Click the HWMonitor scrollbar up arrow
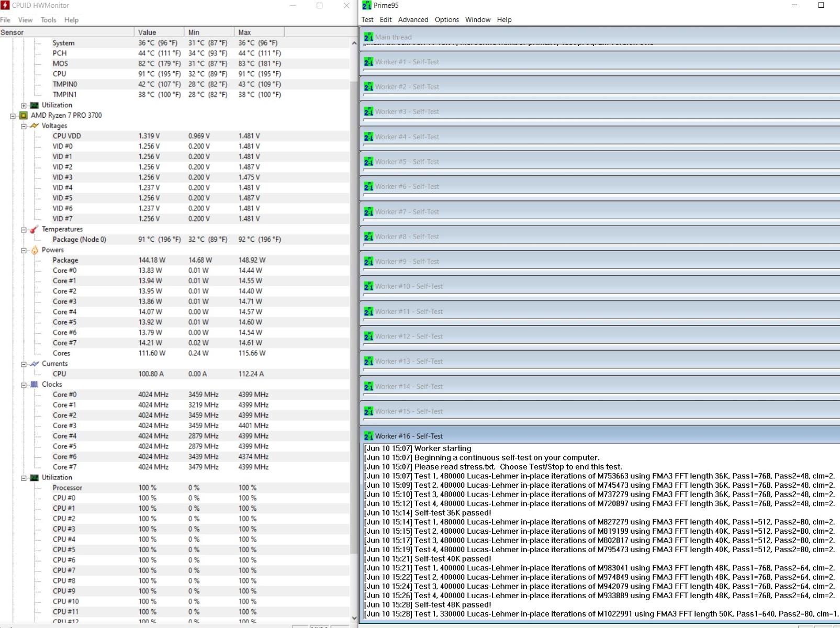The image size is (840, 628). (x=354, y=42)
